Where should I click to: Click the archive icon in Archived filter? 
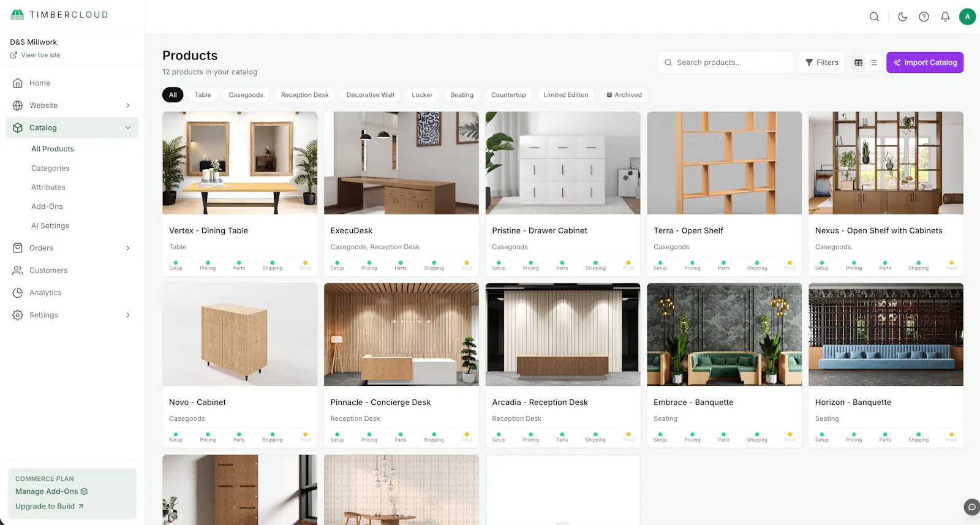click(x=609, y=95)
